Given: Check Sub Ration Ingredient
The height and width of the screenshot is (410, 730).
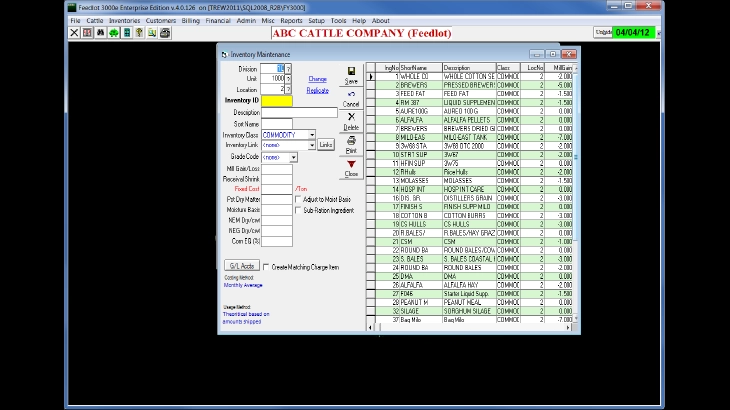Looking at the screenshot, I should (x=298, y=210).
